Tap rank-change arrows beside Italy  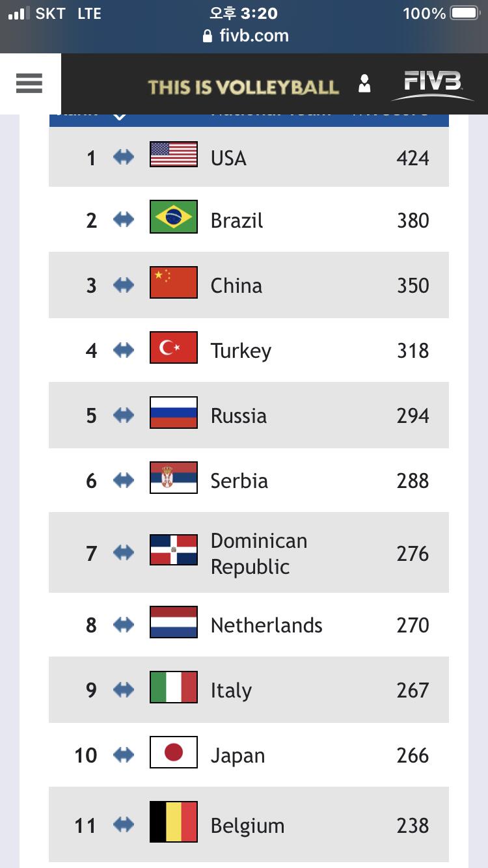pyautogui.click(x=124, y=690)
